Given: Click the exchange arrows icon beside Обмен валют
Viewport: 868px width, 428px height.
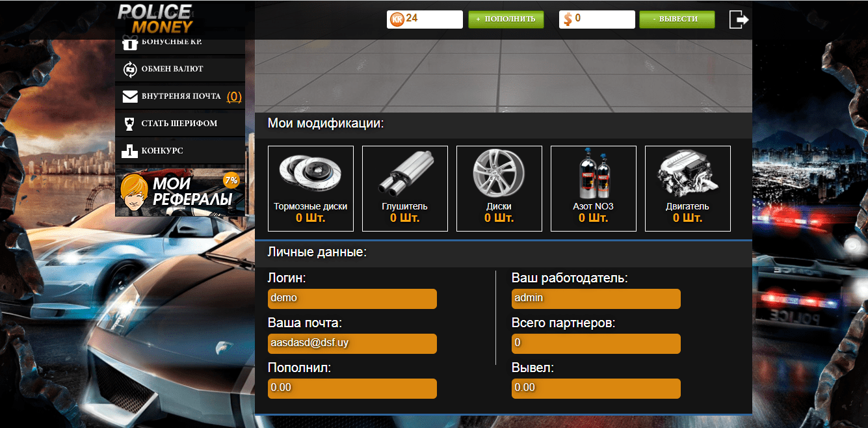Looking at the screenshot, I should [x=129, y=69].
